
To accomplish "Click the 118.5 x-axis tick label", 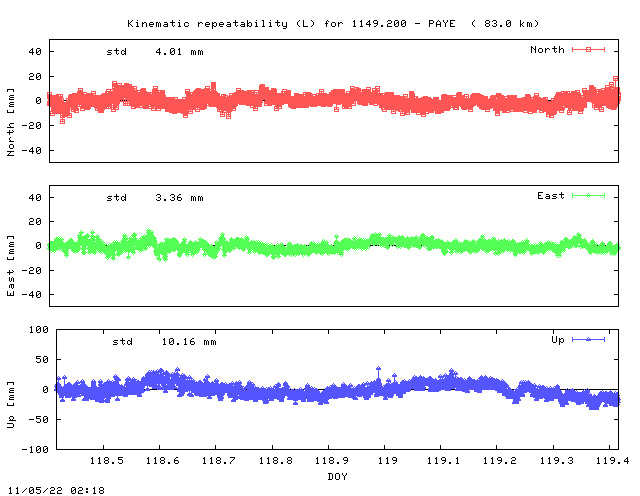I will pos(107,460).
